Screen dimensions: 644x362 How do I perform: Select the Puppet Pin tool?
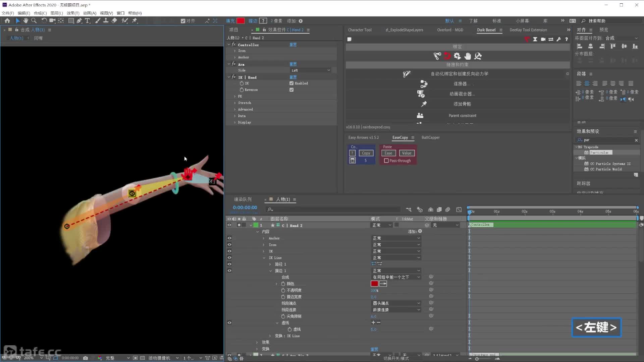tap(135, 21)
